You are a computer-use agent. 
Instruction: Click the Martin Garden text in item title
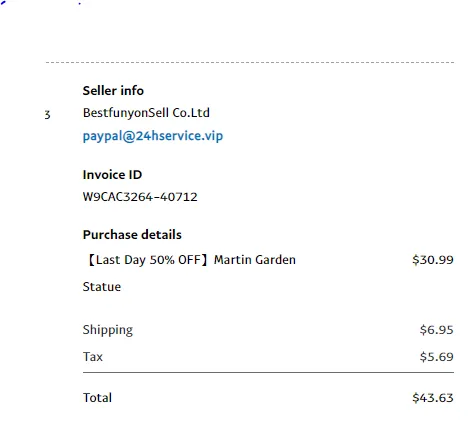click(255, 260)
